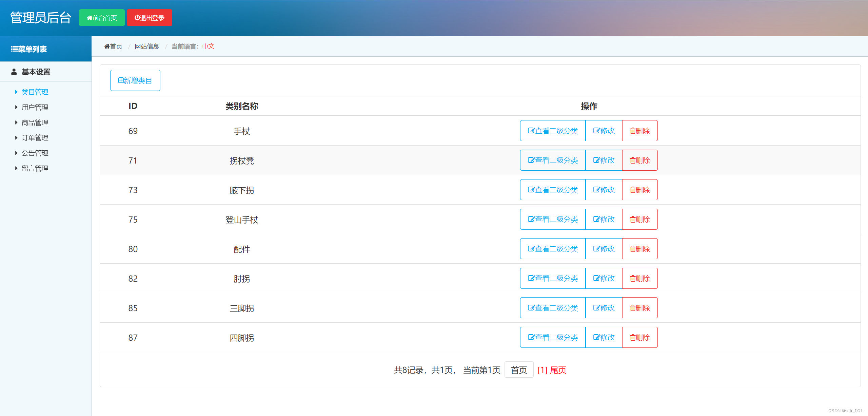View 二级分类 for 腋下拐 category
The height and width of the screenshot is (416, 868).
[553, 190]
